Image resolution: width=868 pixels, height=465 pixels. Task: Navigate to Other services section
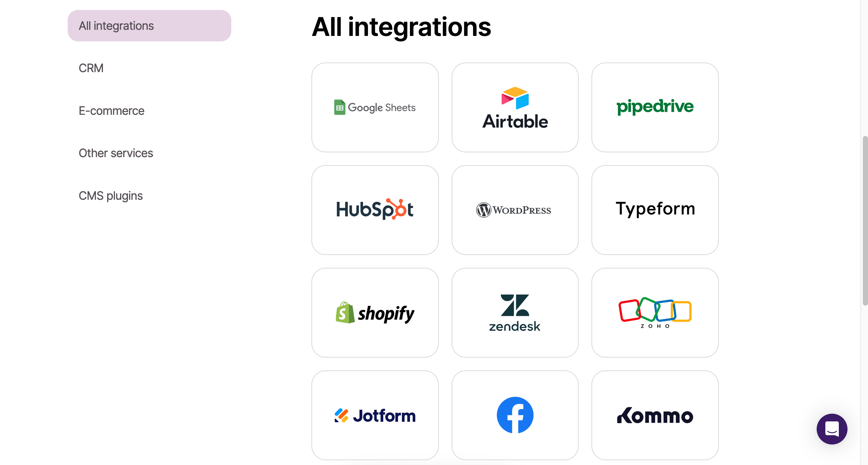pyautogui.click(x=116, y=153)
